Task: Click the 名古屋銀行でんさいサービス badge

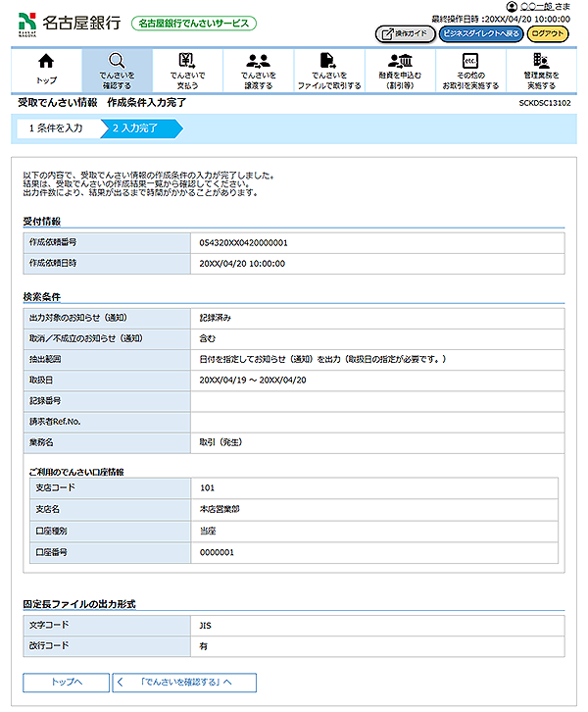Action: click(x=193, y=23)
